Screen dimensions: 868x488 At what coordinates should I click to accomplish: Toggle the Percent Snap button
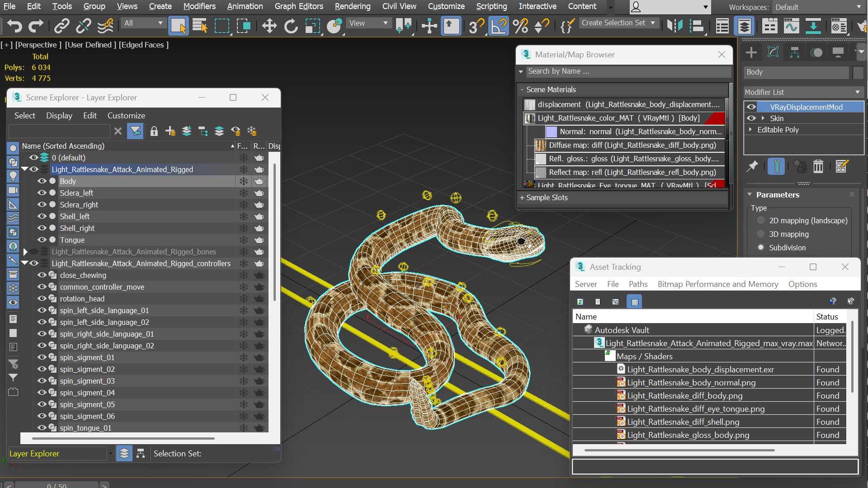520,26
